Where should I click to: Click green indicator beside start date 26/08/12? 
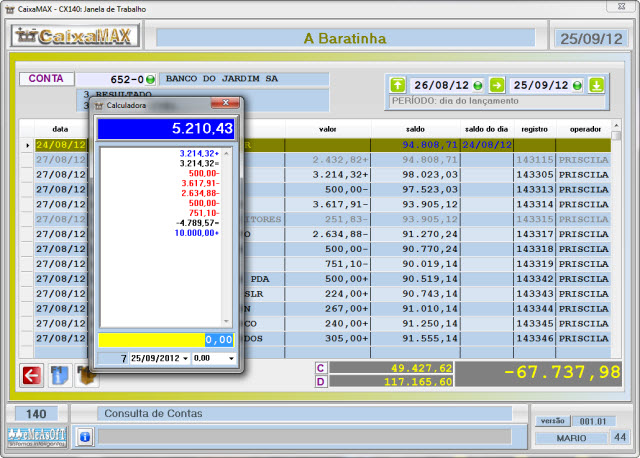477,85
